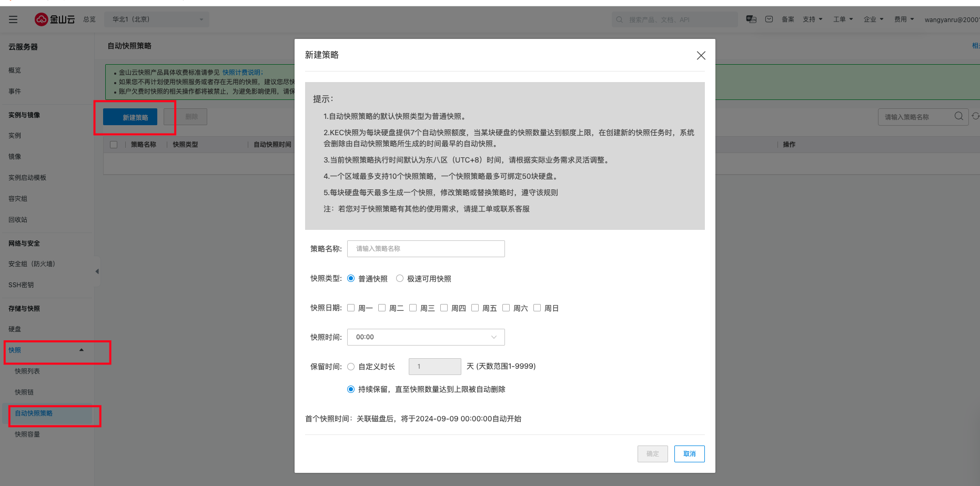Go to 快照列表 in sidebar
The height and width of the screenshot is (486, 980).
(x=27, y=371)
